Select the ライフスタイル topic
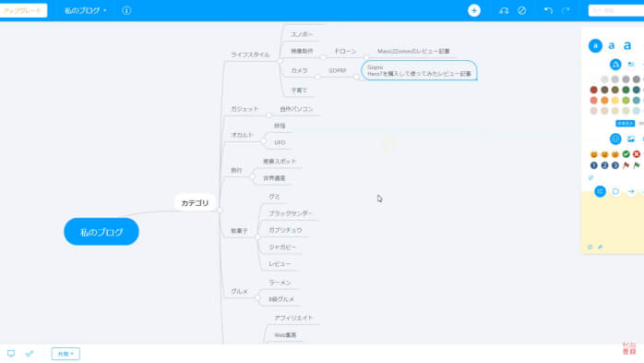This screenshot has width=644, height=363. [x=250, y=54]
